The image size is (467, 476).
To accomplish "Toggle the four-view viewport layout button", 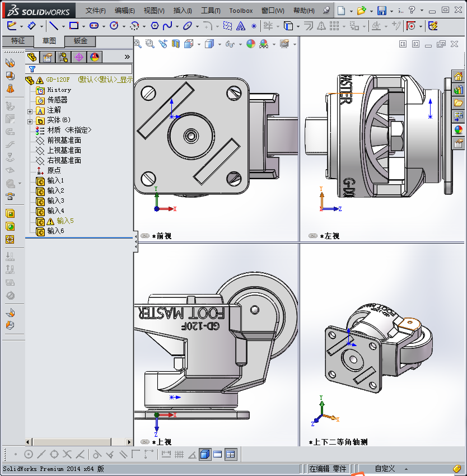I will (x=231, y=454).
